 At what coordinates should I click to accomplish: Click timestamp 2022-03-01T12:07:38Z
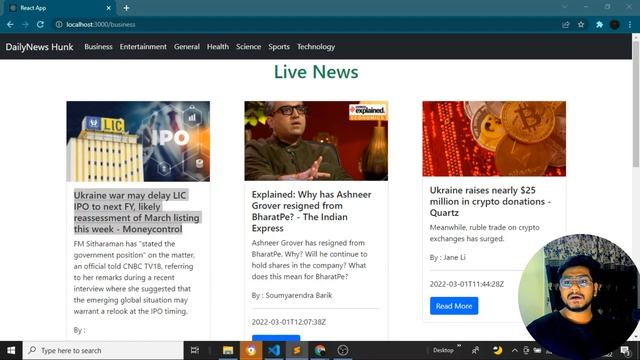tap(289, 322)
